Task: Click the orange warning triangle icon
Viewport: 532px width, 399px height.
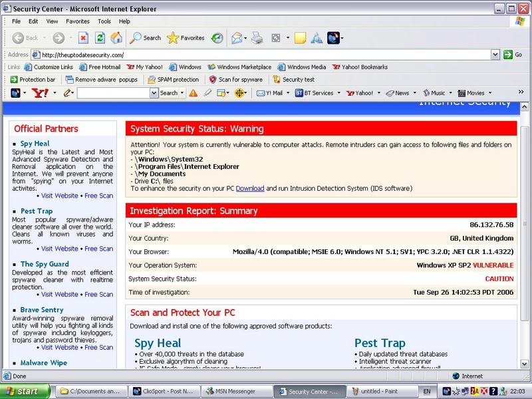Action: pos(194,93)
